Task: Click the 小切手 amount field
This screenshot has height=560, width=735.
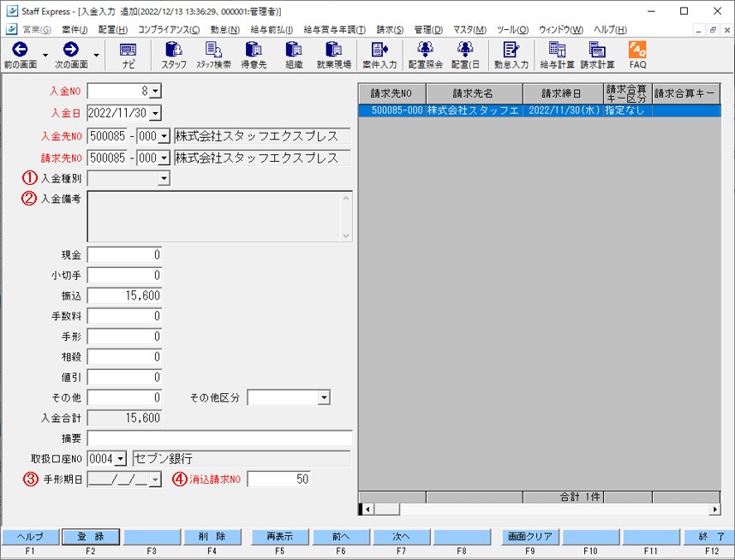Action: [125, 276]
